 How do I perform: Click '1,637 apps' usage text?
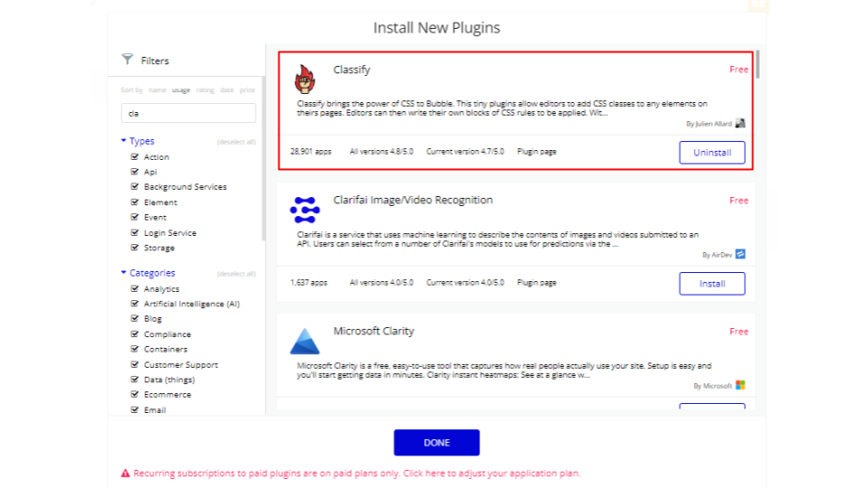click(x=309, y=282)
